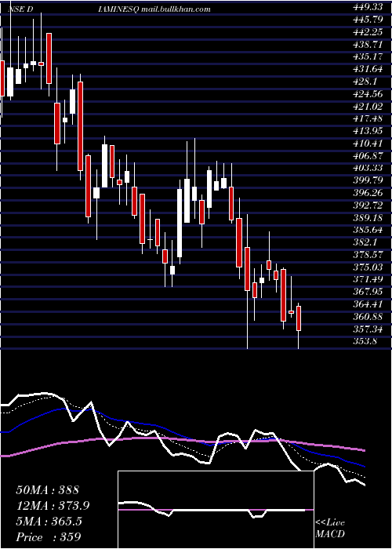Click the 403.33 price axis label
392x549 pixels.
tap(369, 168)
